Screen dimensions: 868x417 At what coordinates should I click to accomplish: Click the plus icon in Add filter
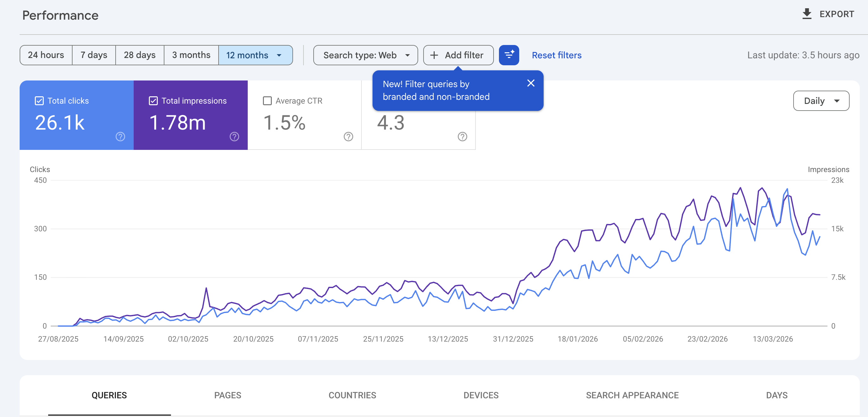(434, 55)
